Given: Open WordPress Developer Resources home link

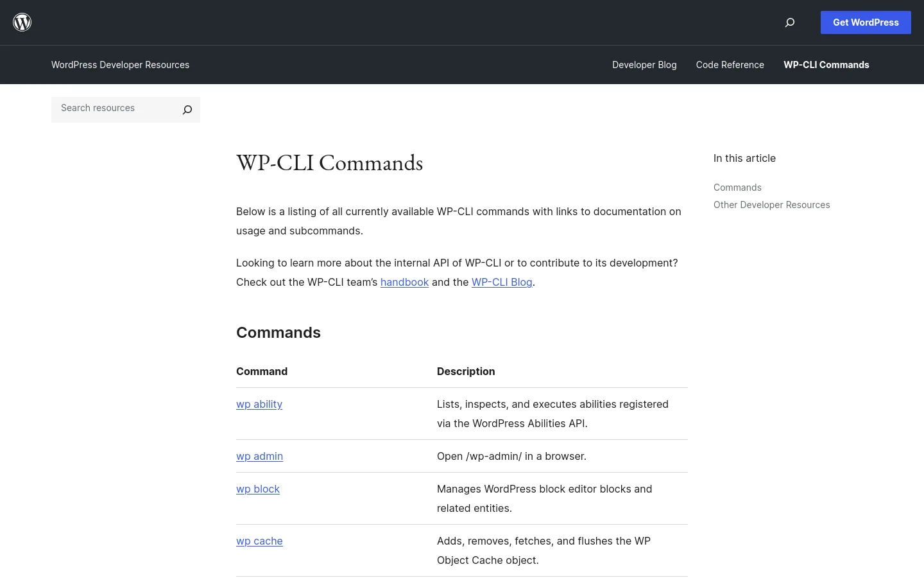Looking at the screenshot, I should (x=120, y=65).
